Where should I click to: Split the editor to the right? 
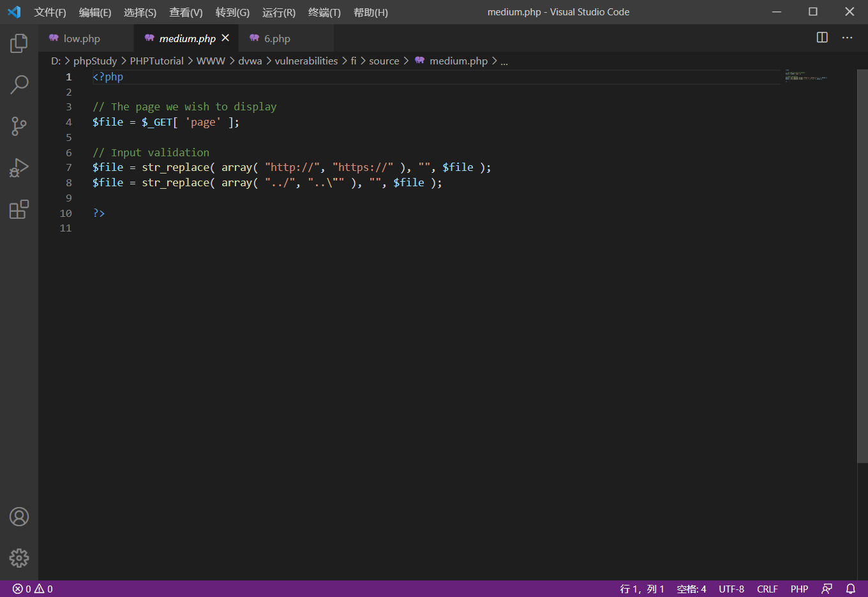point(822,38)
